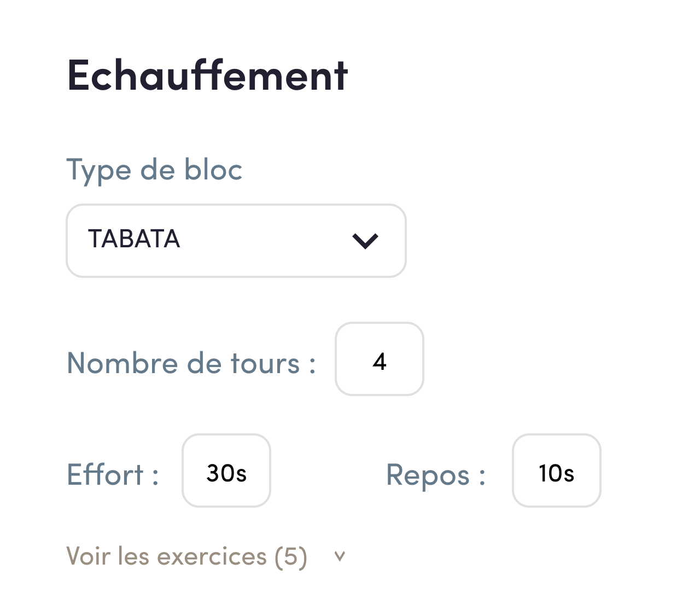Image resolution: width=700 pixels, height=604 pixels.
Task: Click the dropdown arrow icon in the TABATA box
Action: pos(365,240)
